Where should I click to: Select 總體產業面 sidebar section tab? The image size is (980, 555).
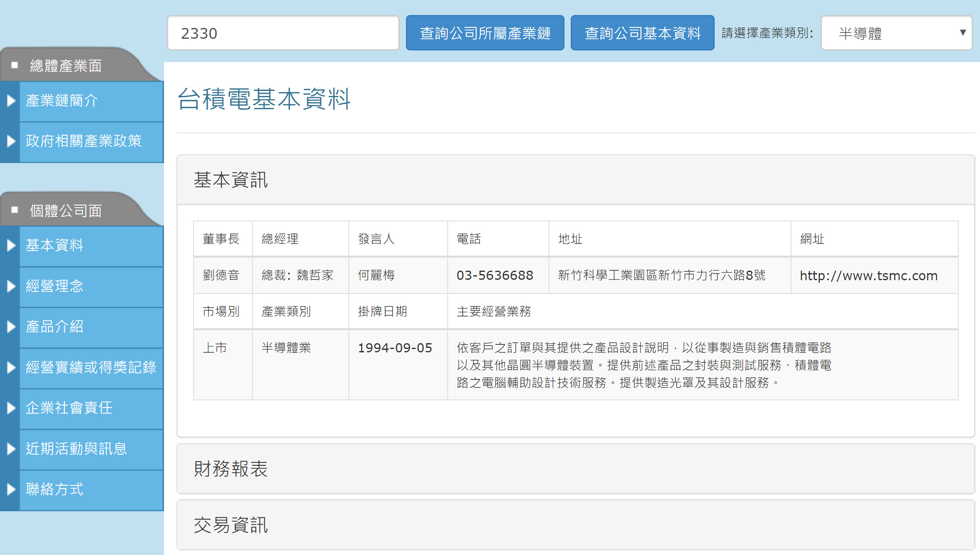tap(66, 65)
